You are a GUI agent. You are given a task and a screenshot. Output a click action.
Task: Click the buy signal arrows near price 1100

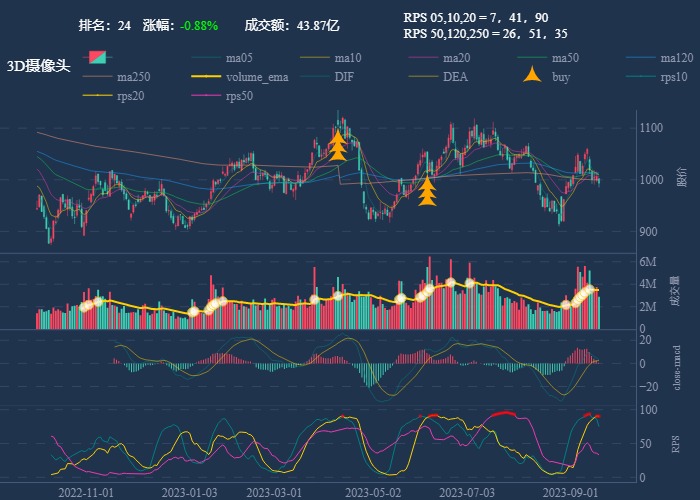(x=338, y=146)
